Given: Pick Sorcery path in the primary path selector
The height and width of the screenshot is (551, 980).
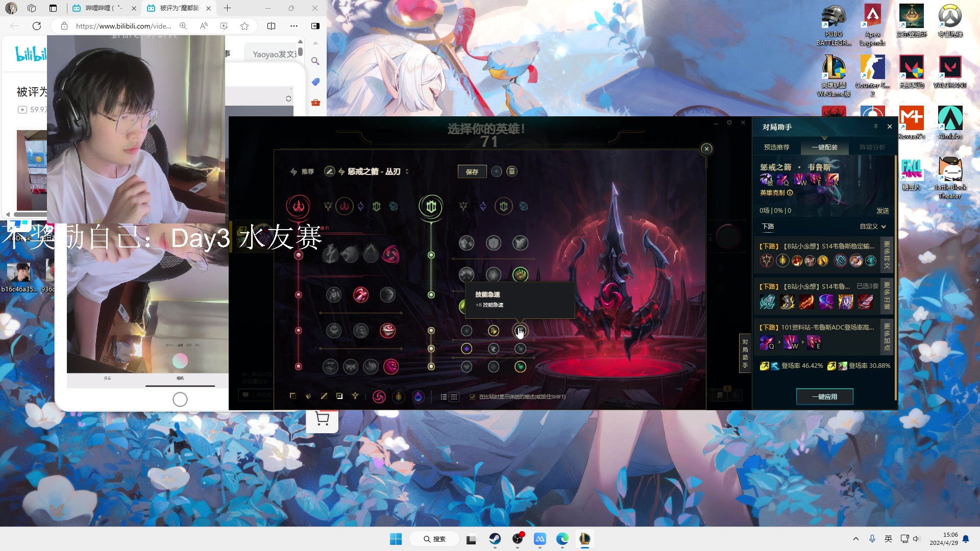Looking at the screenshot, I should point(361,206).
